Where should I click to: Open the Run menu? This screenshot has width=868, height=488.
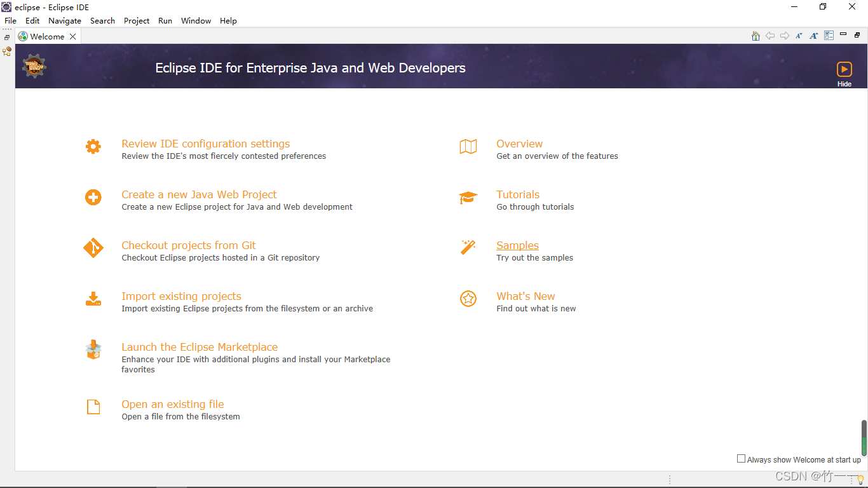(165, 20)
